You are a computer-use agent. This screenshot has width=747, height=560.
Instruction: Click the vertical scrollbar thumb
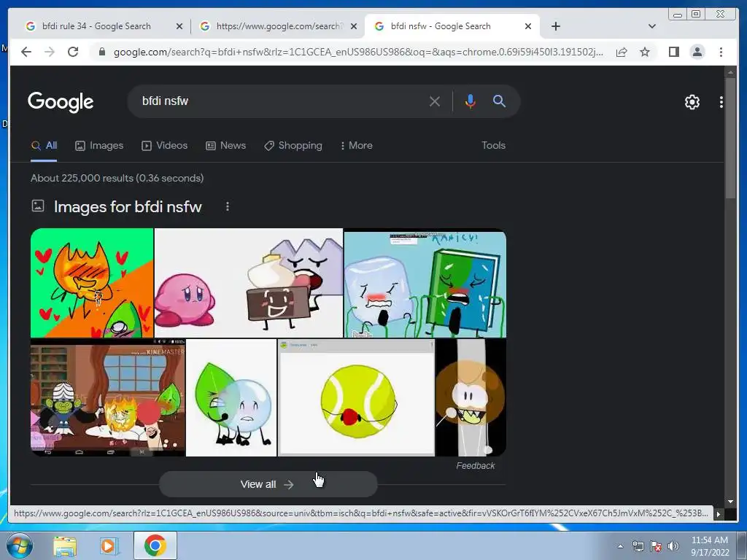click(x=730, y=138)
